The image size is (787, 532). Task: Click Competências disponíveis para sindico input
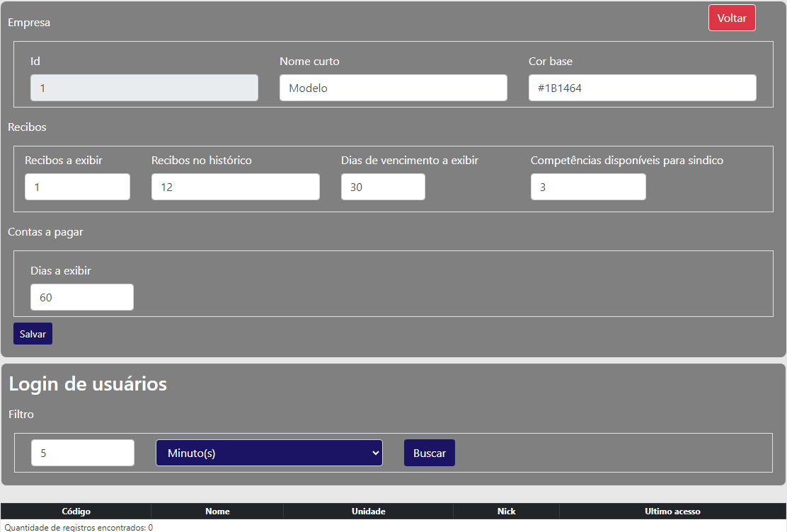click(587, 187)
